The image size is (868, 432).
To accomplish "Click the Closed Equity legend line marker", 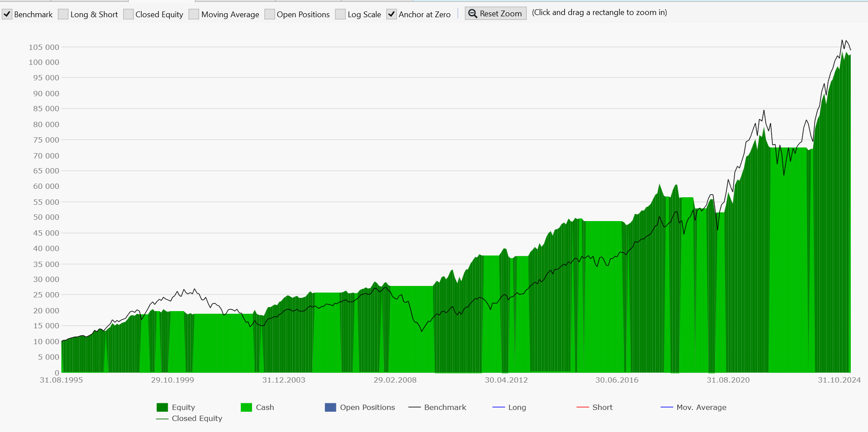I will click(x=162, y=418).
